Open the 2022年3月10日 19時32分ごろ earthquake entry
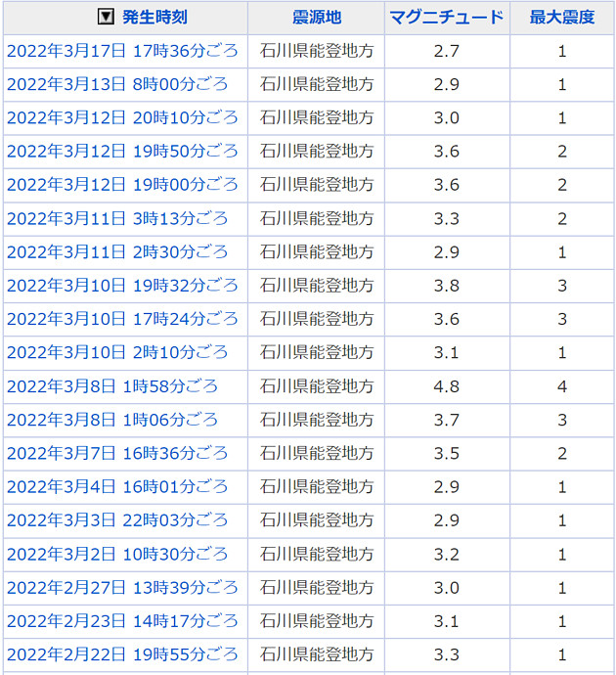 [122, 286]
